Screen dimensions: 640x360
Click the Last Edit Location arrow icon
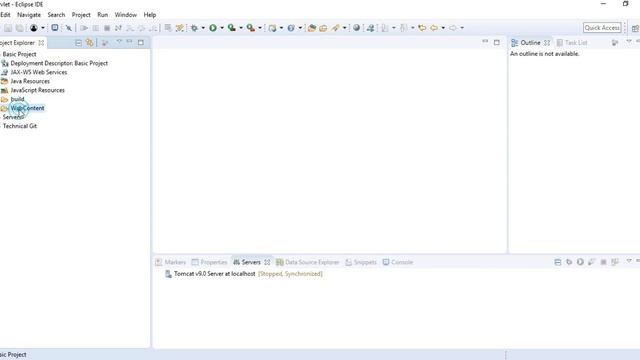pos(422,28)
